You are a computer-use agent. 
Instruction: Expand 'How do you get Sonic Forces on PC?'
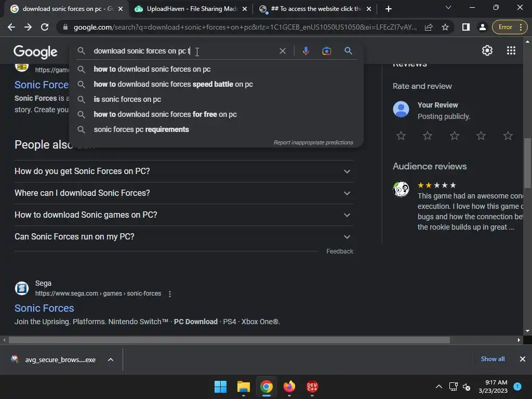[183, 171]
